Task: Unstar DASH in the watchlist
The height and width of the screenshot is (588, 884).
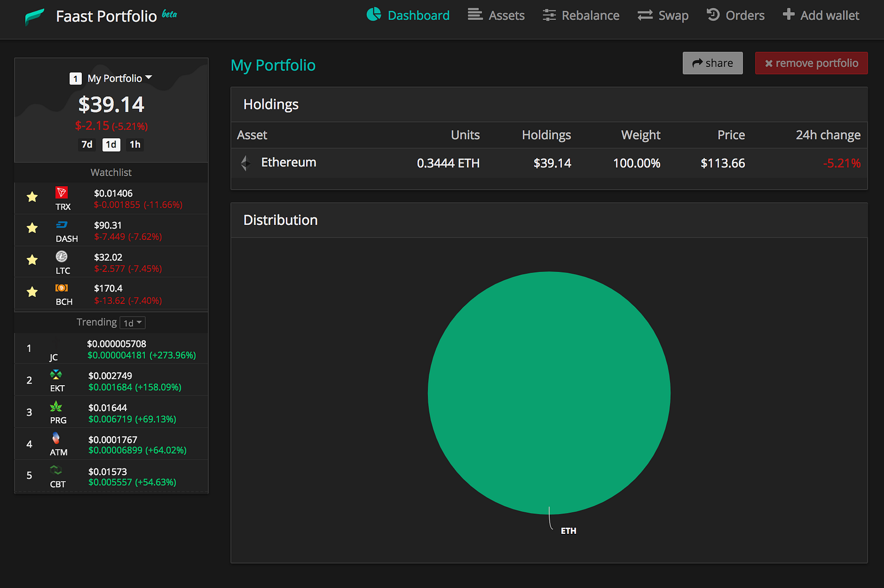Action: (x=33, y=228)
